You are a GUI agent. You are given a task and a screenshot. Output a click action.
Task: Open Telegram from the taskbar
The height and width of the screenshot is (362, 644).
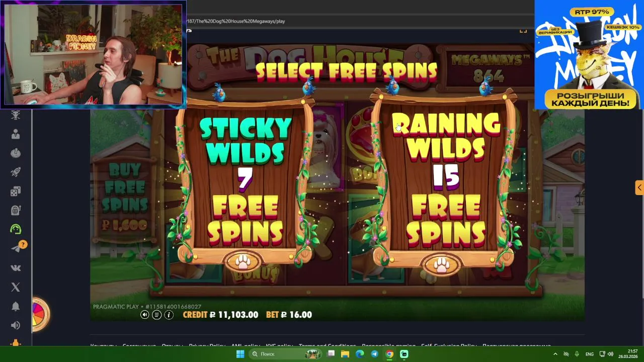click(x=374, y=354)
